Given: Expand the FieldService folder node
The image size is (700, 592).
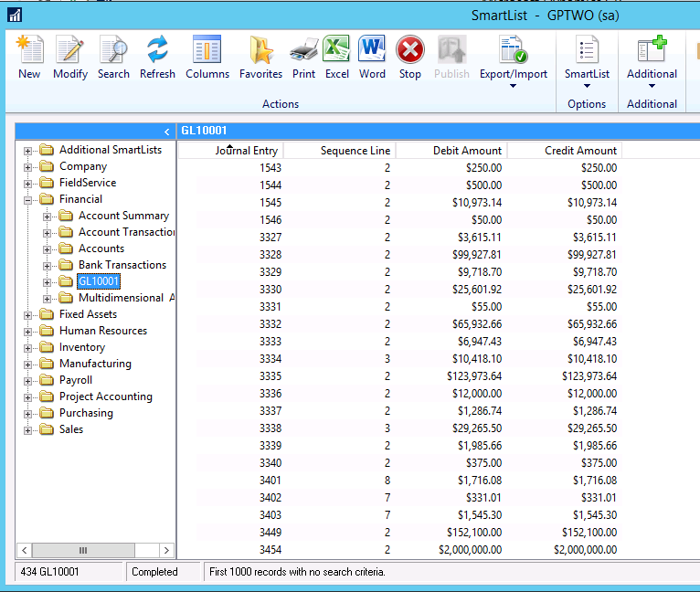Looking at the screenshot, I should (x=27, y=184).
